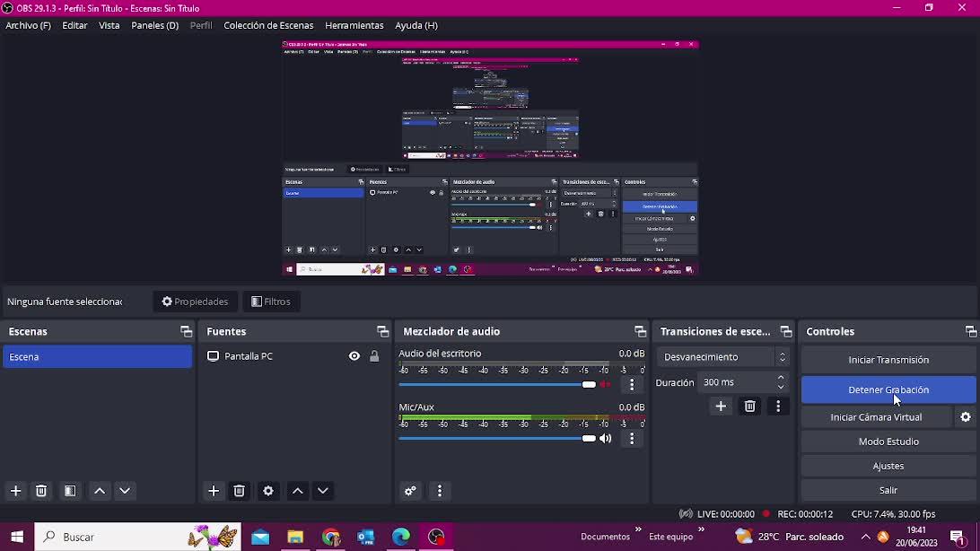Toggle visibility of Pantalla PC source
This screenshot has width=980, height=551.
pos(354,356)
